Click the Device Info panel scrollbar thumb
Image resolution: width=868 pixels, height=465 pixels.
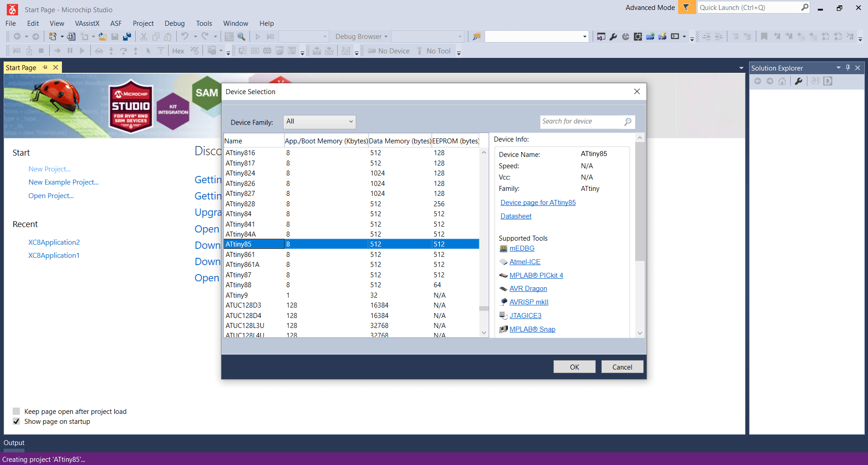point(640,202)
